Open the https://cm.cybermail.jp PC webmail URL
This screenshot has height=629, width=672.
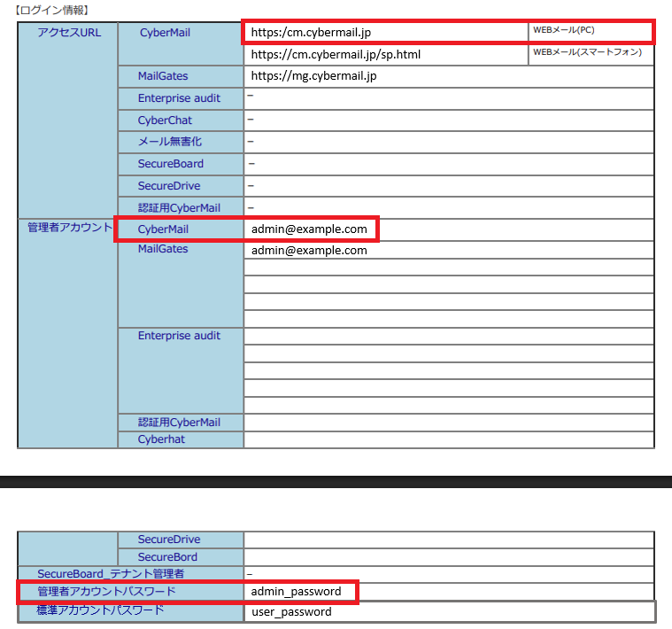(x=311, y=32)
